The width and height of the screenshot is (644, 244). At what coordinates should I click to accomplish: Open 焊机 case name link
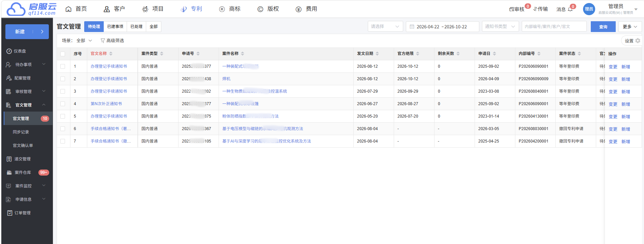click(x=226, y=79)
